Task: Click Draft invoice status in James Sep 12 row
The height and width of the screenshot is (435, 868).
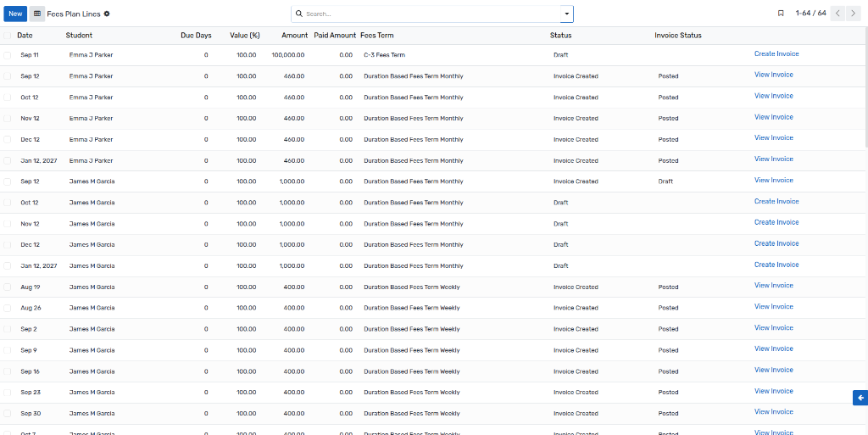Action: pos(665,181)
